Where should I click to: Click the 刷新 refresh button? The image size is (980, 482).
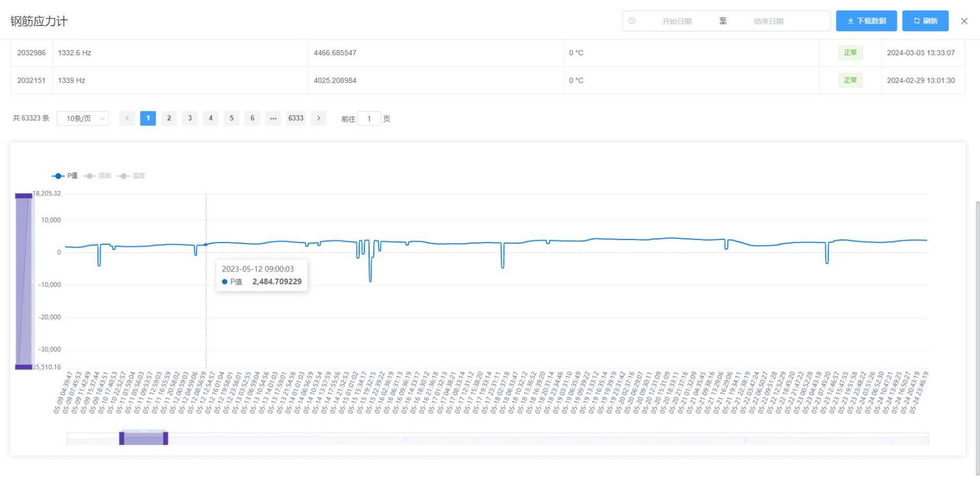pyautogui.click(x=925, y=21)
